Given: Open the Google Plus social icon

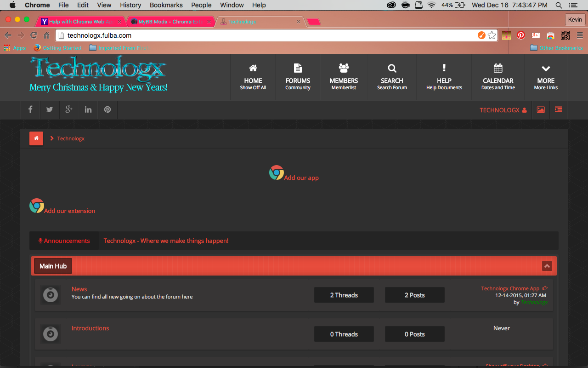Looking at the screenshot, I should [x=69, y=110].
